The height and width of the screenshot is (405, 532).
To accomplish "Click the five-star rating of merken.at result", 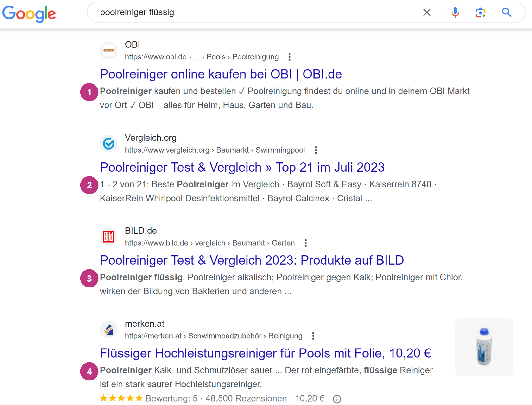I will [121, 398].
